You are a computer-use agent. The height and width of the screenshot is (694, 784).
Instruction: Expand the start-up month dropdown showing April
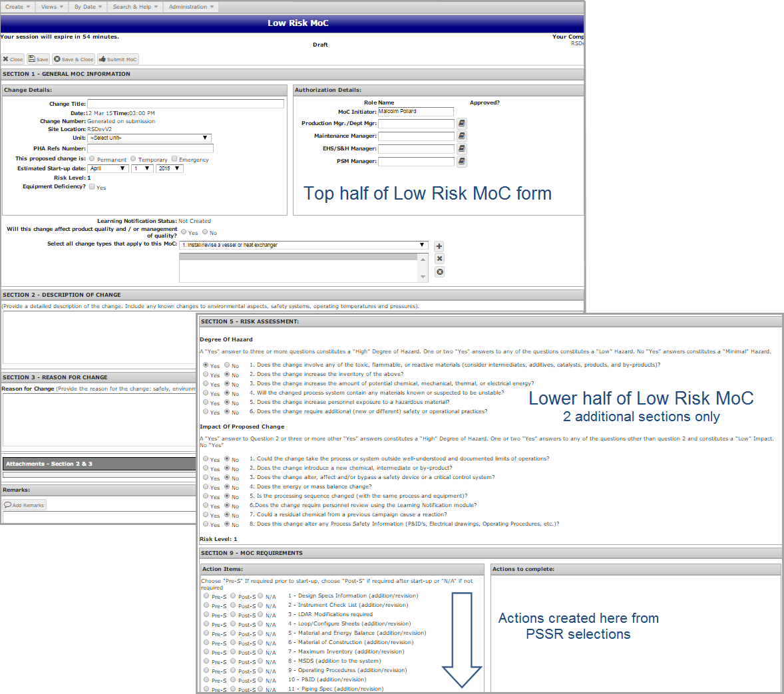(108, 168)
